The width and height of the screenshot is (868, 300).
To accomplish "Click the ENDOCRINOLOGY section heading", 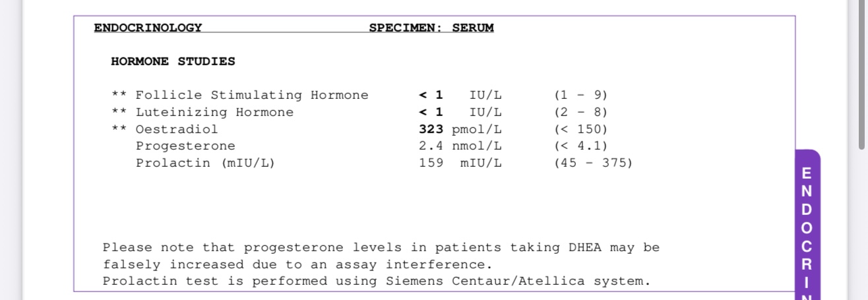I will 148,28.
